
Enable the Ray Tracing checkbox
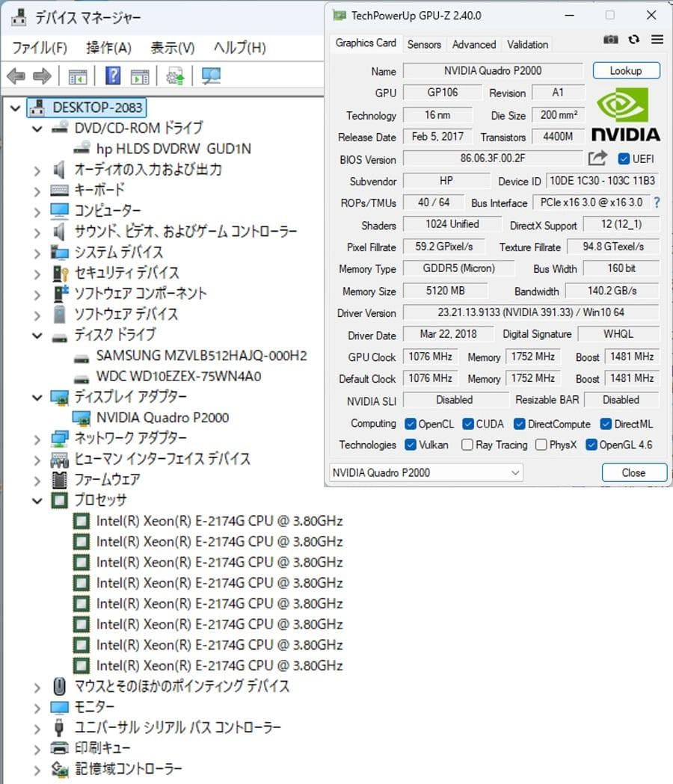click(467, 445)
